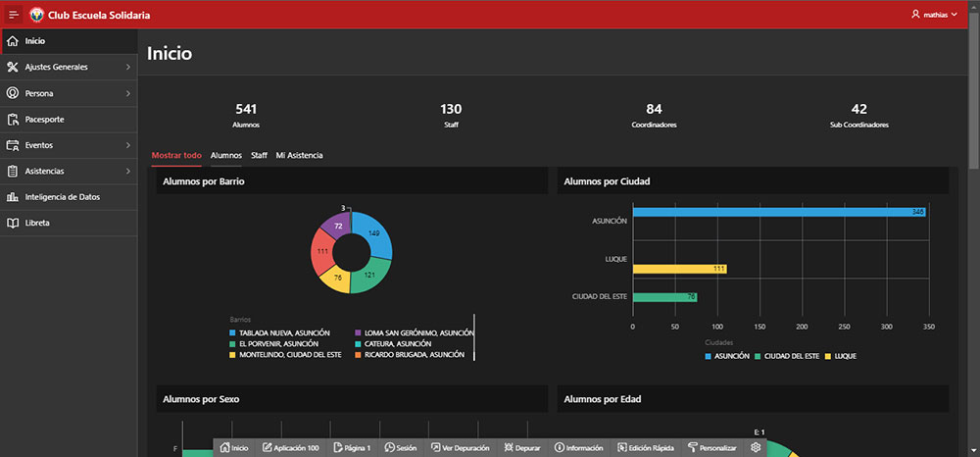Click Información in the developer toolbar
This screenshot has width=980, height=457.
click(x=579, y=447)
